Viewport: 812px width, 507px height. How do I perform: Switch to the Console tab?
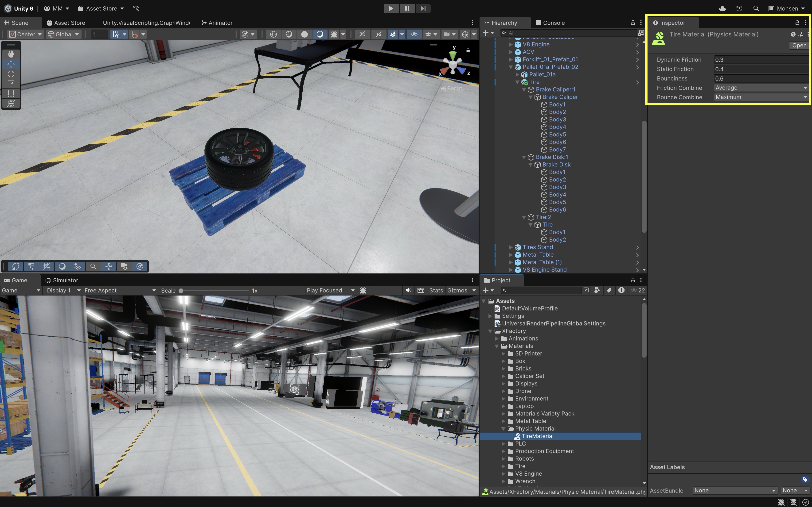tap(550, 23)
